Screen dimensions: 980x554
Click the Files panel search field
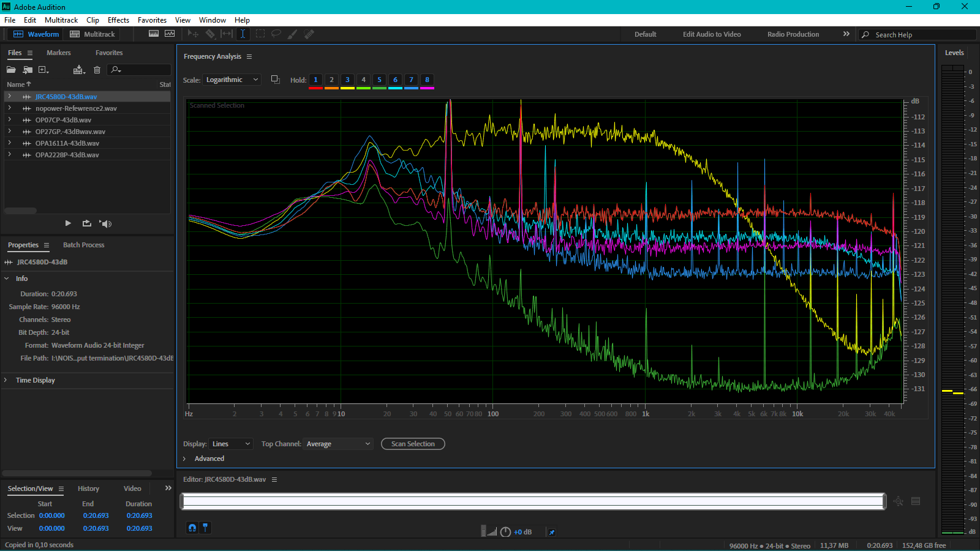point(139,70)
